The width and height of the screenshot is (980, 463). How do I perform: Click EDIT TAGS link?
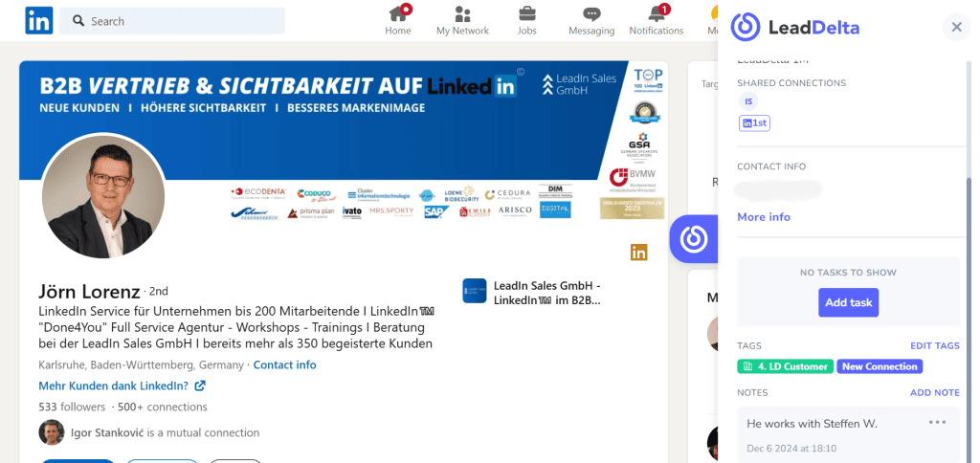934,345
